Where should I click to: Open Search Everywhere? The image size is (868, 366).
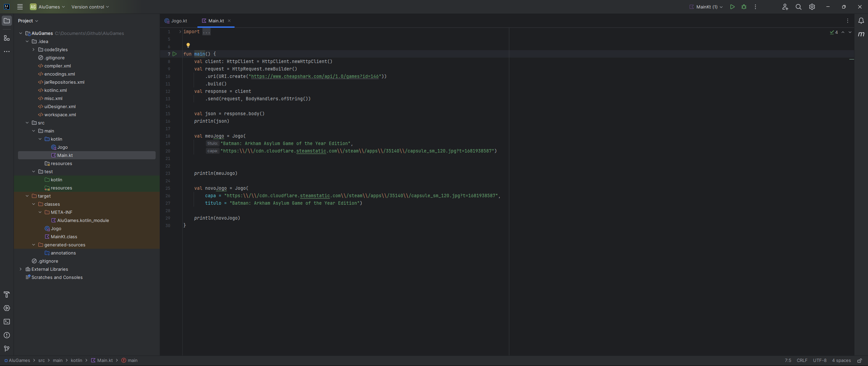click(798, 7)
